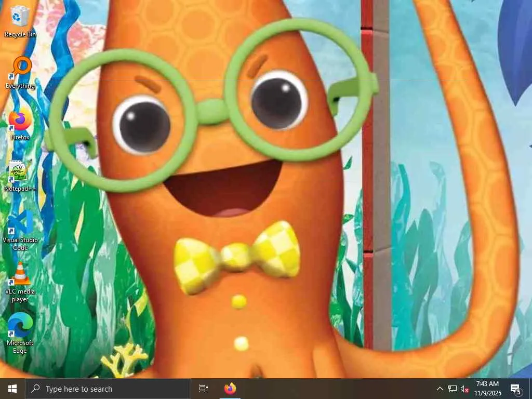The height and width of the screenshot is (399, 532).
Task: Show hidden system tray icons
Action: tap(440, 389)
